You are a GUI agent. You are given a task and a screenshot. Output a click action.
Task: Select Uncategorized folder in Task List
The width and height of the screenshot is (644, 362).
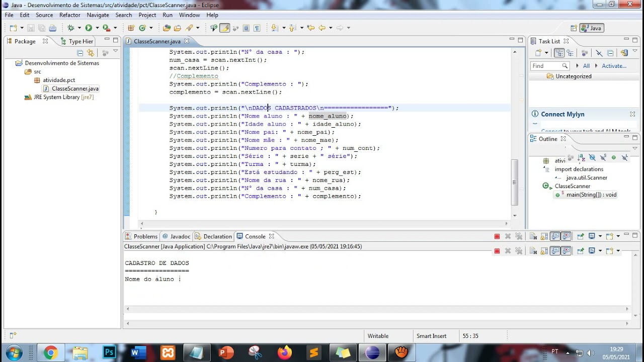coord(569,76)
